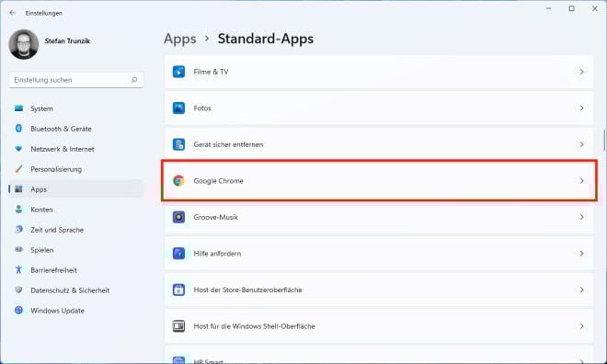607x364 pixels.
Task: Open Google Chrome default app settings
Action: pyautogui.click(x=379, y=181)
